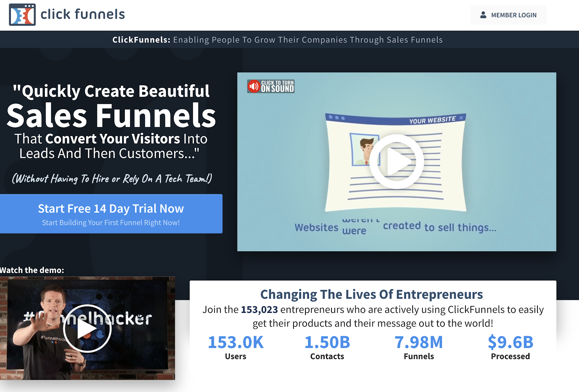
Task: Click the ClickFunnels tagline banner text
Action: coord(278,40)
